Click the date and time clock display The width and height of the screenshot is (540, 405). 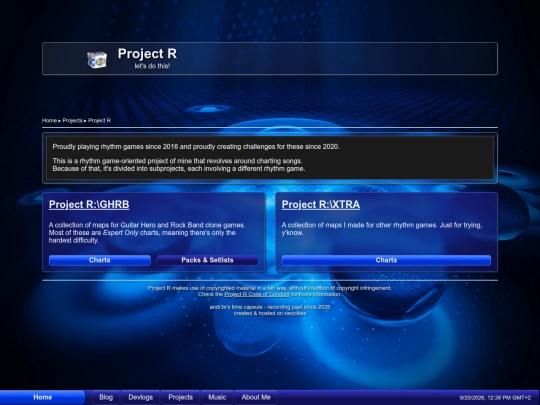pyautogui.click(x=495, y=398)
